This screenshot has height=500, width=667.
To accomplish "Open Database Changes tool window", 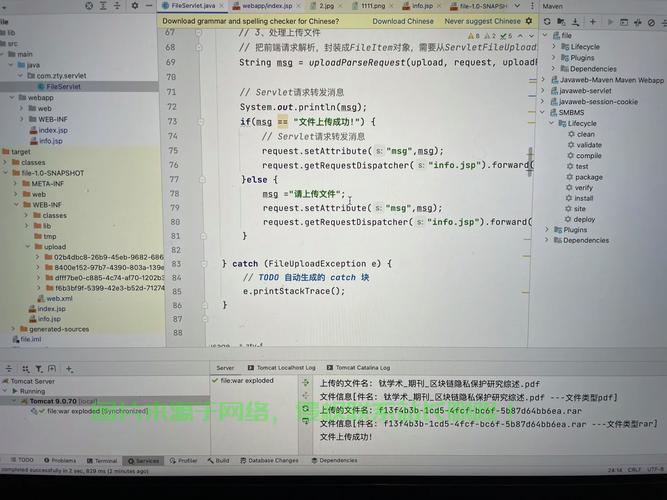I will point(269,460).
